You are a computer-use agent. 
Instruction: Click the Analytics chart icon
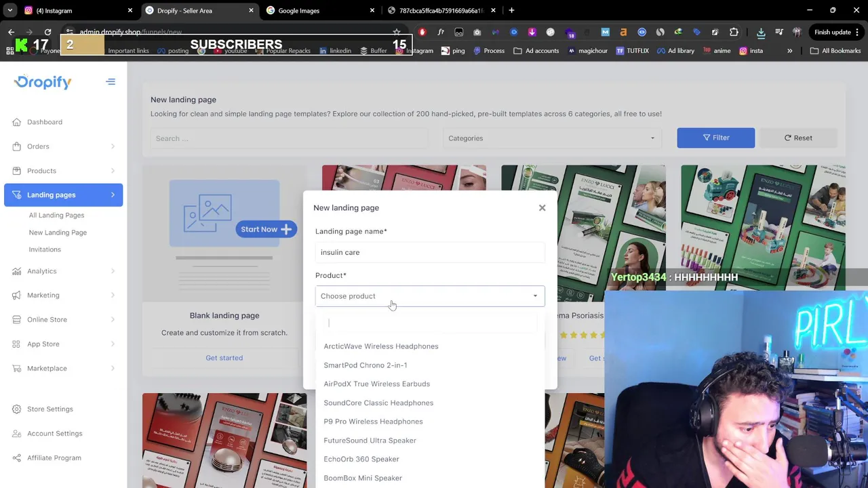click(x=16, y=271)
